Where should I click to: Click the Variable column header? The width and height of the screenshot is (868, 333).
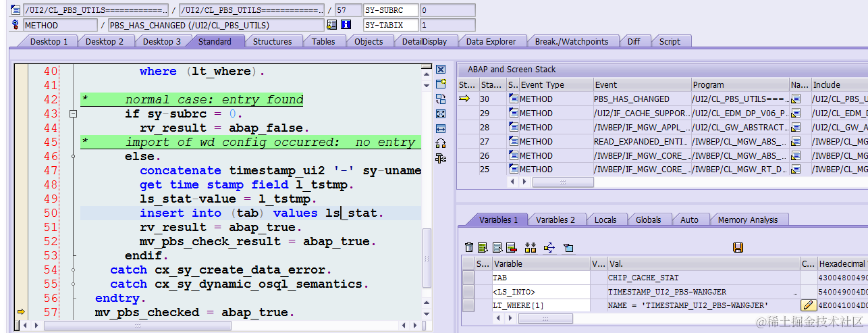tap(541, 263)
